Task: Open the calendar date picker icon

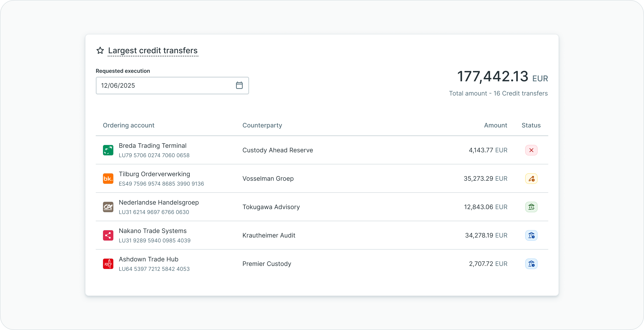Action: point(239,85)
